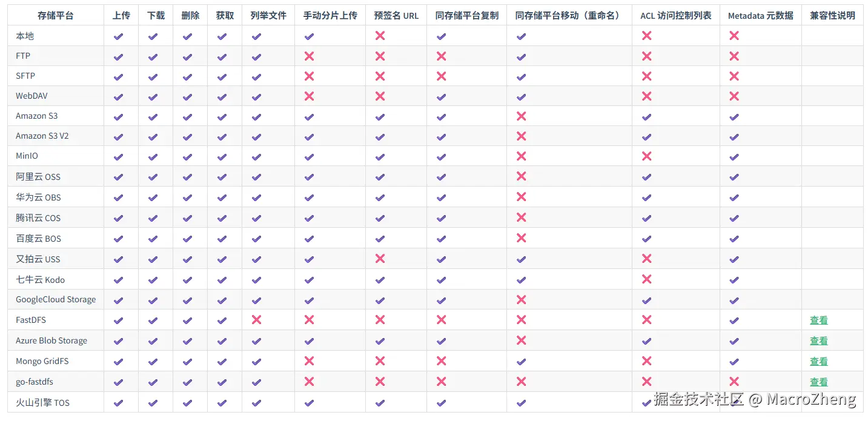
Task: Click the 下载 column header
Action: point(156,15)
